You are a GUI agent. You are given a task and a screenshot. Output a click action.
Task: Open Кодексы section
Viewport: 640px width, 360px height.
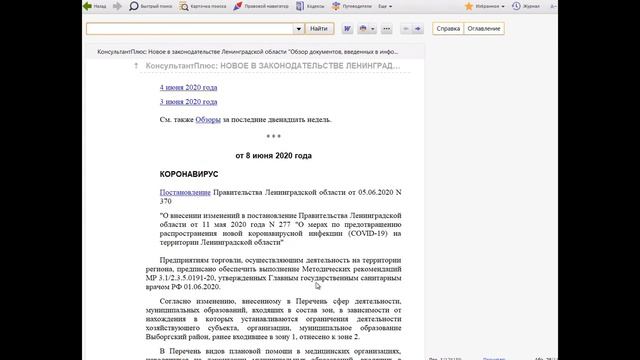310,6
